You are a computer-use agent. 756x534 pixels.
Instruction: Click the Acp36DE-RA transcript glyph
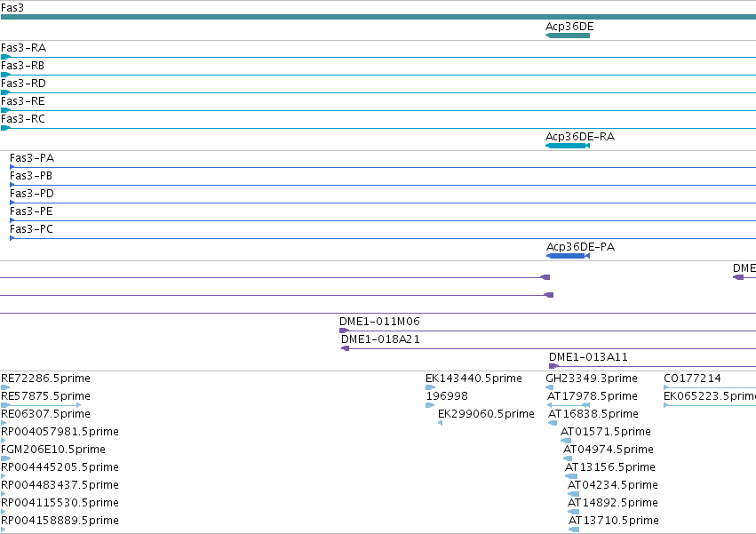click(x=568, y=146)
